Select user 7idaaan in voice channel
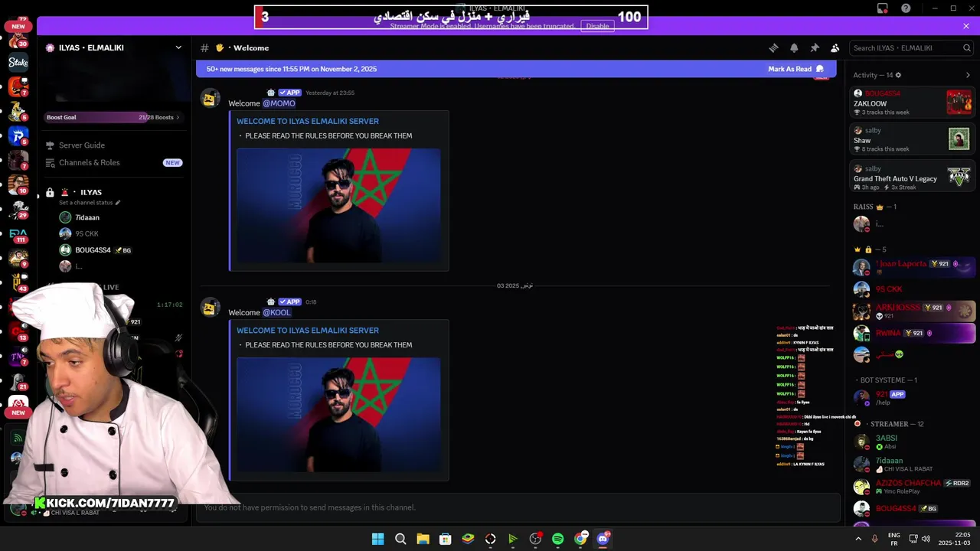The image size is (980, 551). click(87, 217)
